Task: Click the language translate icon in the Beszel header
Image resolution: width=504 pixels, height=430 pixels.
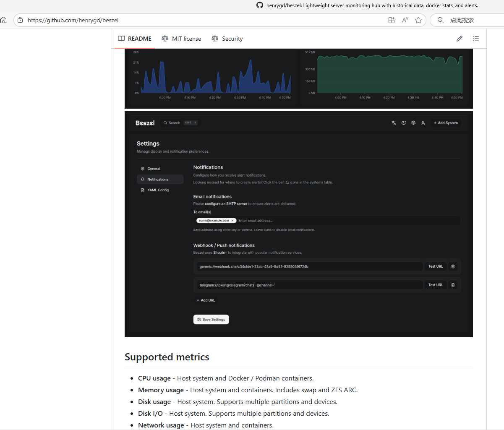Action: 394,123
